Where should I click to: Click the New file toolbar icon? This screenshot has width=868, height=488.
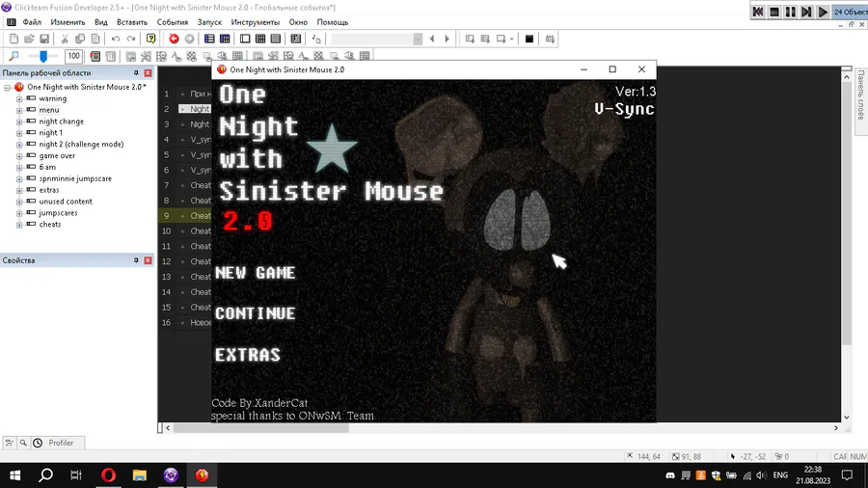click(14, 39)
